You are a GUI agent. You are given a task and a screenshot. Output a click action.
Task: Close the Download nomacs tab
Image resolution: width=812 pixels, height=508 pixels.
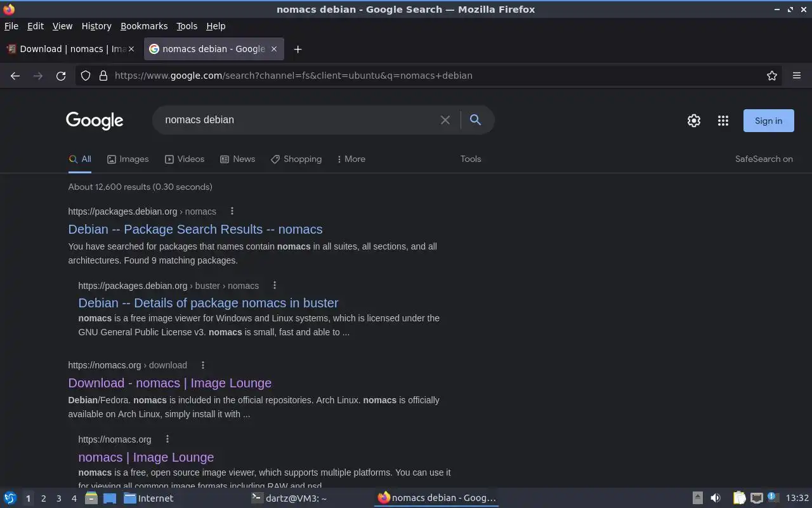[131, 49]
